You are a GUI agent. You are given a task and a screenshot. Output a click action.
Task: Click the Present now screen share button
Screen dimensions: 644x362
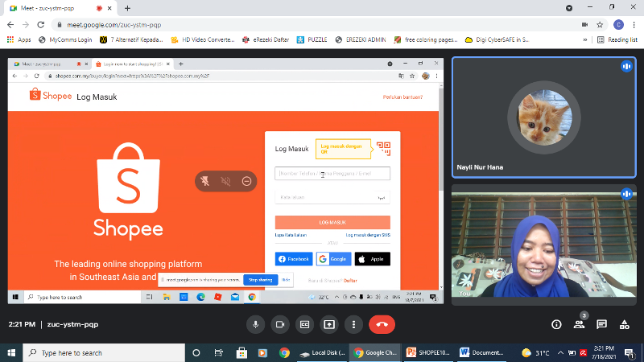click(329, 324)
